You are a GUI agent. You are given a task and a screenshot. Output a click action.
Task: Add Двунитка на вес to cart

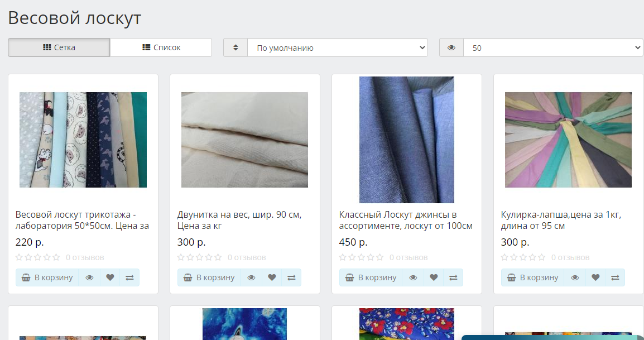pos(209,277)
